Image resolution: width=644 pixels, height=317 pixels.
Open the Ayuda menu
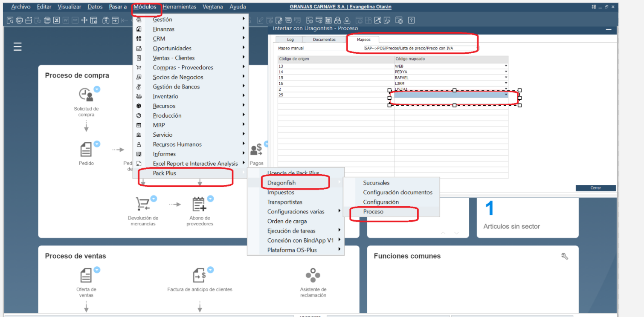tap(238, 7)
